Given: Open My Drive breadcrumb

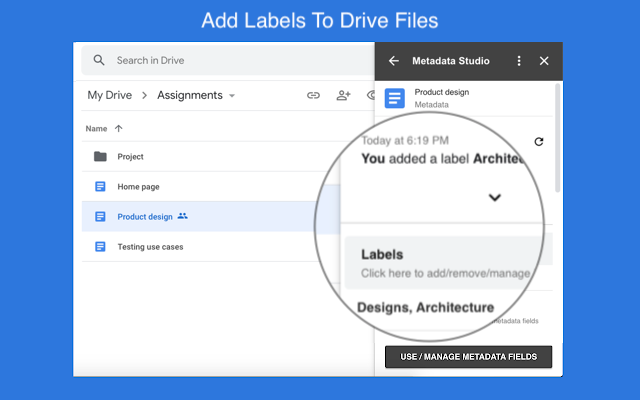Looking at the screenshot, I should [109, 95].
